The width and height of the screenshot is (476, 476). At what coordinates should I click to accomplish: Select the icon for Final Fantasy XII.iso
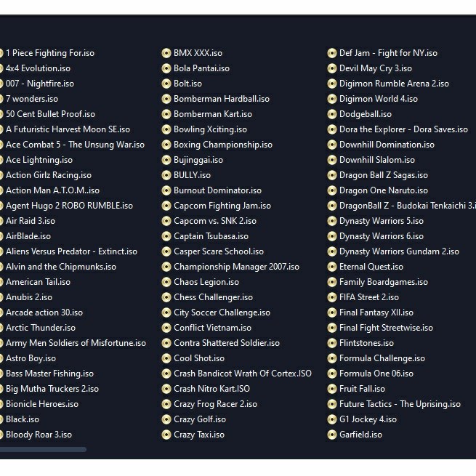coord(332,312)
